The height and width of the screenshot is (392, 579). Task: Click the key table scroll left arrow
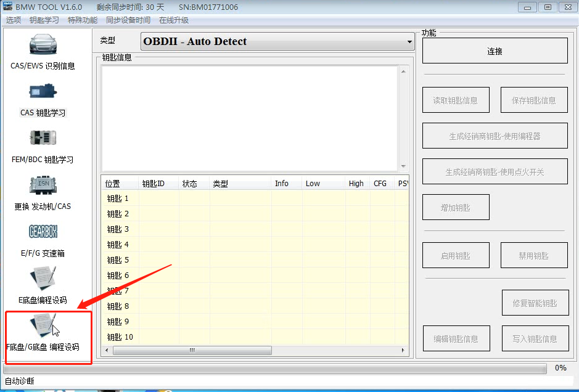[107, 350]
